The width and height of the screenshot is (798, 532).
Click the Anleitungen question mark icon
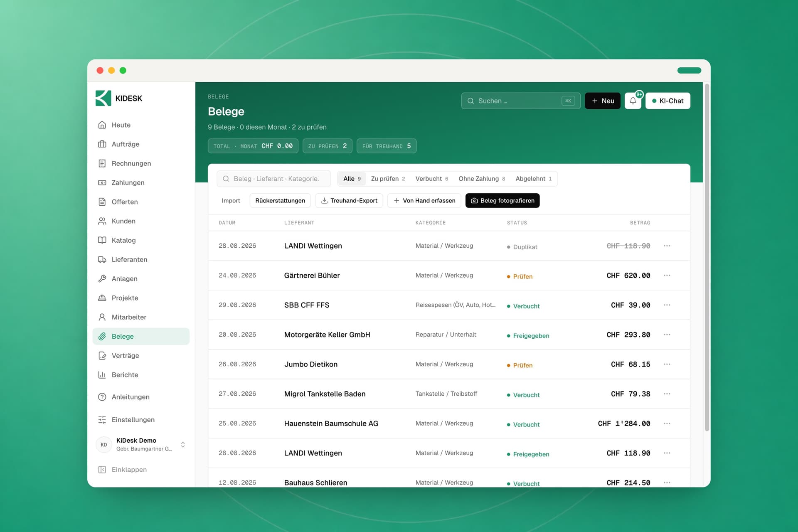coord(102,397)
